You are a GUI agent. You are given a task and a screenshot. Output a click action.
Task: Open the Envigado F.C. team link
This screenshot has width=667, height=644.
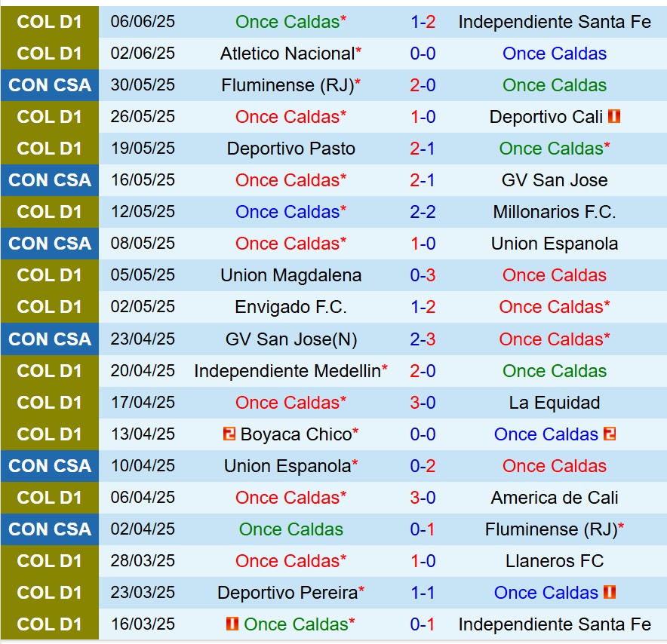290,307
